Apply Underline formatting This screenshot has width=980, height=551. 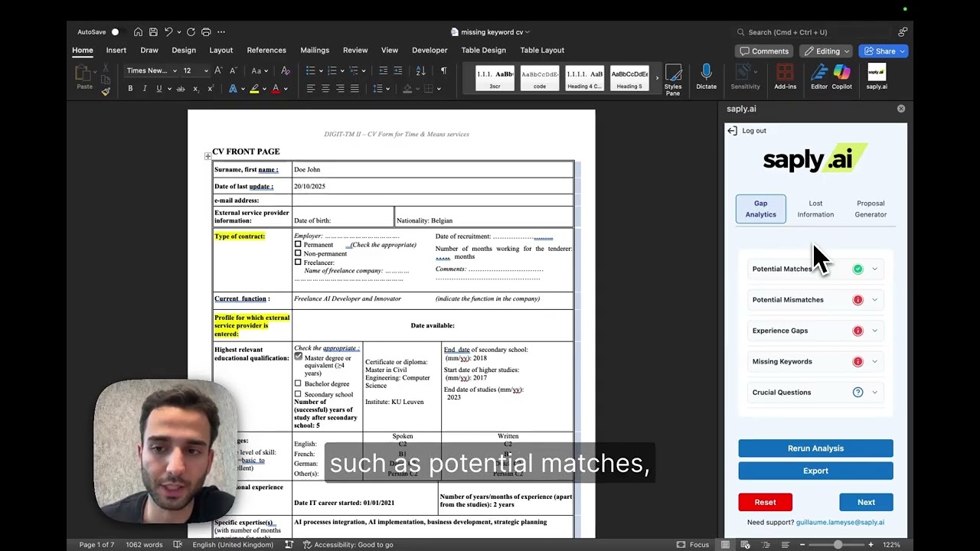[159, 89]
